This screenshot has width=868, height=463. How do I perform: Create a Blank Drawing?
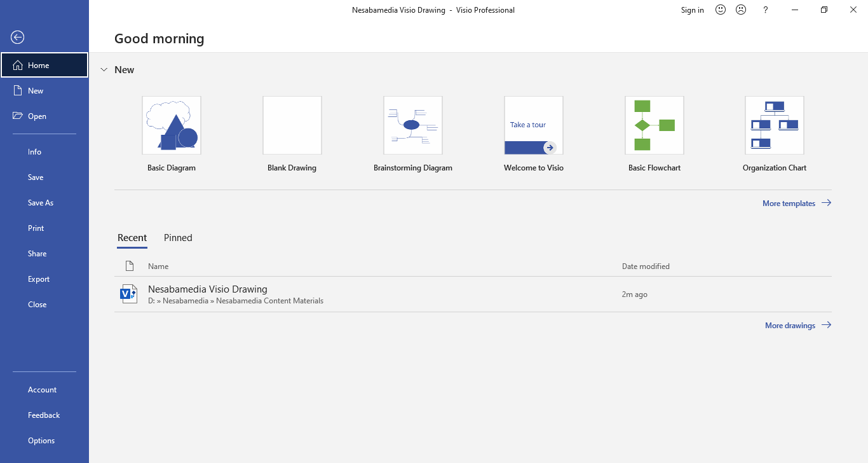(x=292, y=125)
